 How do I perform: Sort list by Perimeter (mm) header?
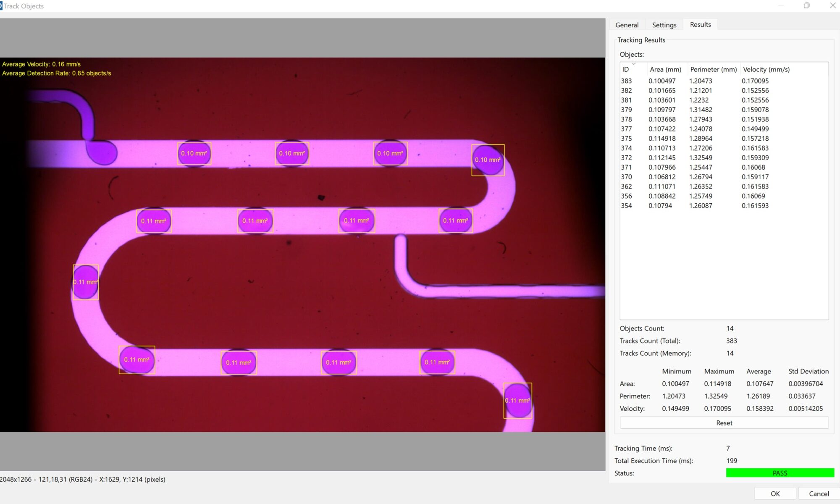[x=713, y=70]
